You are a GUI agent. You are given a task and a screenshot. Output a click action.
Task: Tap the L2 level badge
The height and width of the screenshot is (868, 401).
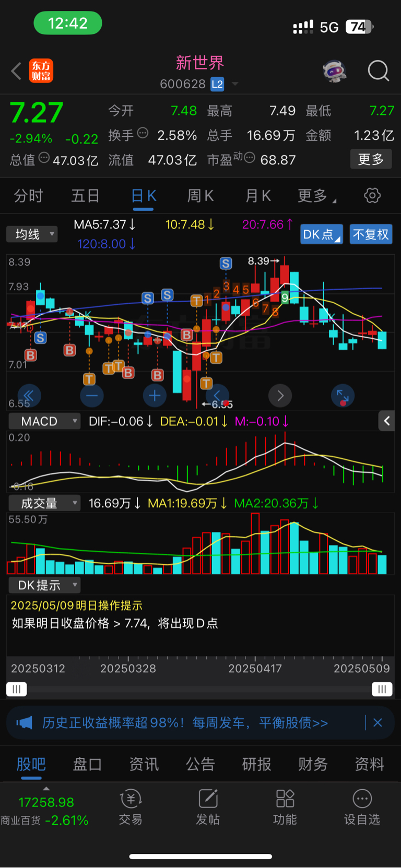(217, 84)
